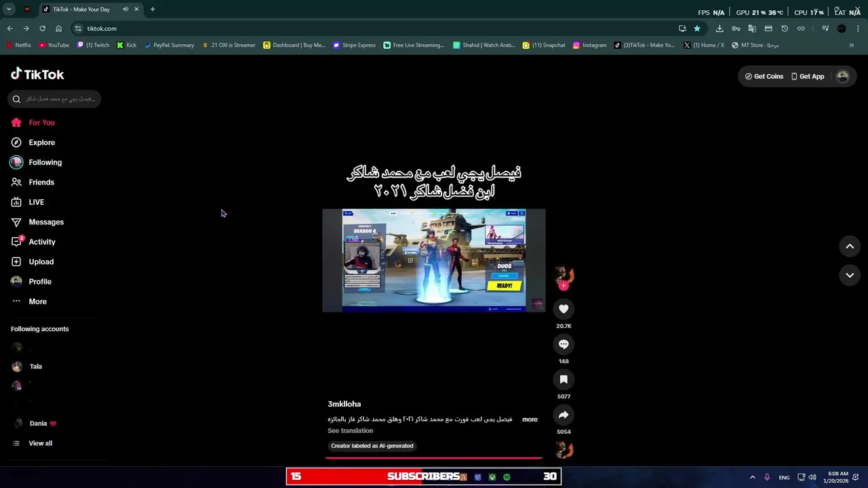Image resolution: width=868 pixels, height=488 pixels.
Task: Click the taskbar microphone icon
Action: pos(767,477)
